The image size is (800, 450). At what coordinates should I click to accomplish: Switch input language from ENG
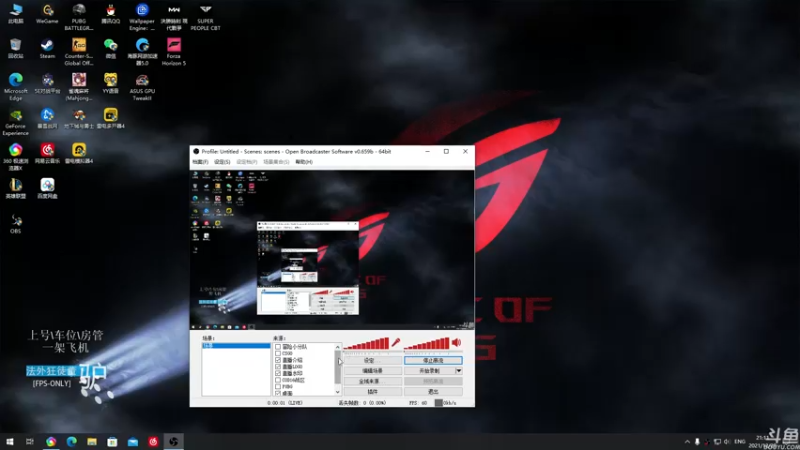tap(740, 442)
